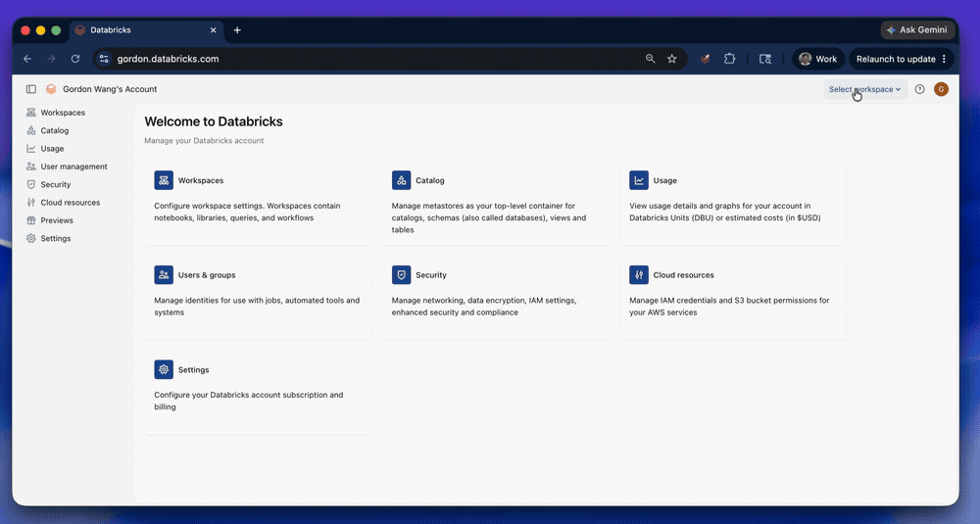Click the Security shield icon in the sidebar
The width and height of the screenshot is (980, 524).
(x=31, y=184)
